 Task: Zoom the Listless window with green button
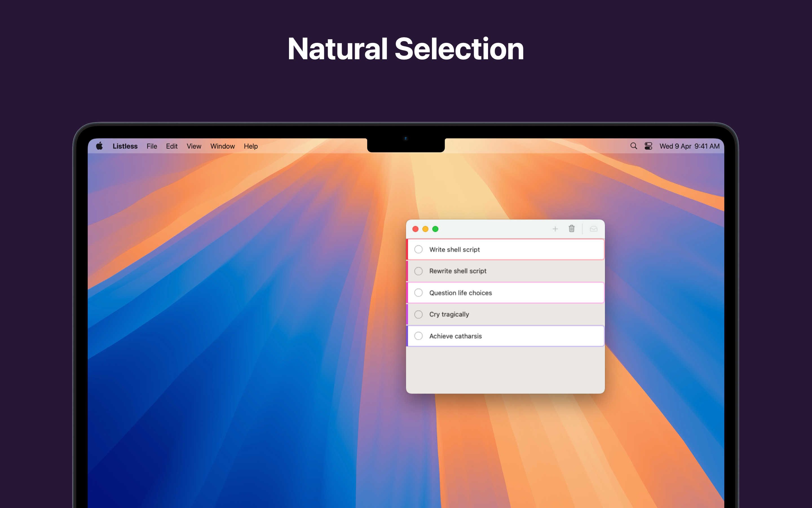click(435, 229)
